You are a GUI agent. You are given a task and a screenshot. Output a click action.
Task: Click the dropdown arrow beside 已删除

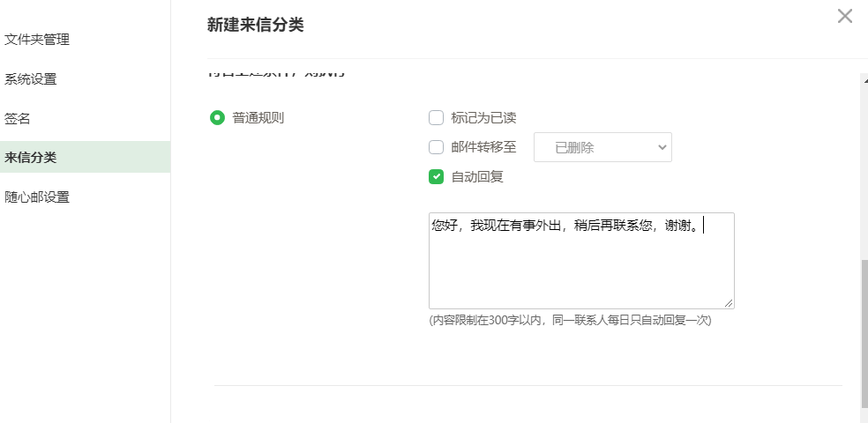coord(662,147)
